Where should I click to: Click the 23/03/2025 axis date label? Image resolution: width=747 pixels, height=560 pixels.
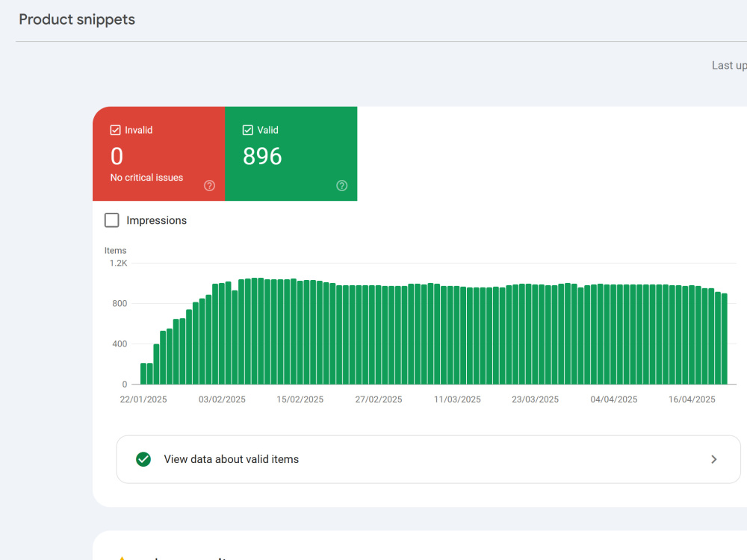[x=536, y=399]
